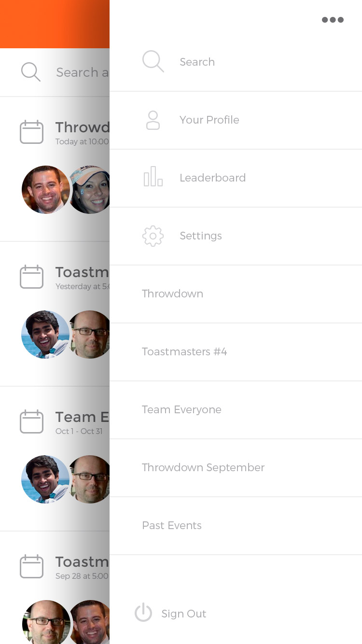Click the search icon in the background list
This screenshot has height=644, width=362.
click(31, 72)
